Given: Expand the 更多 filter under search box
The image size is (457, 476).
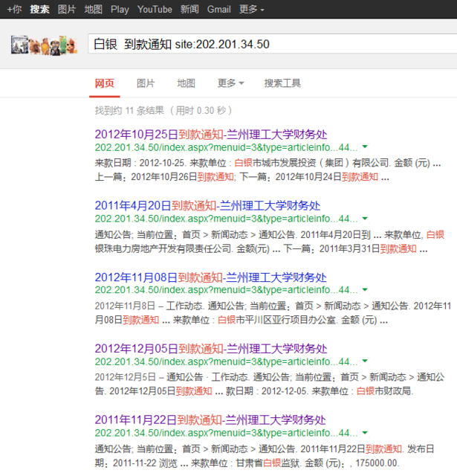Looking at the screenshot, I should (x=230, y=83).
